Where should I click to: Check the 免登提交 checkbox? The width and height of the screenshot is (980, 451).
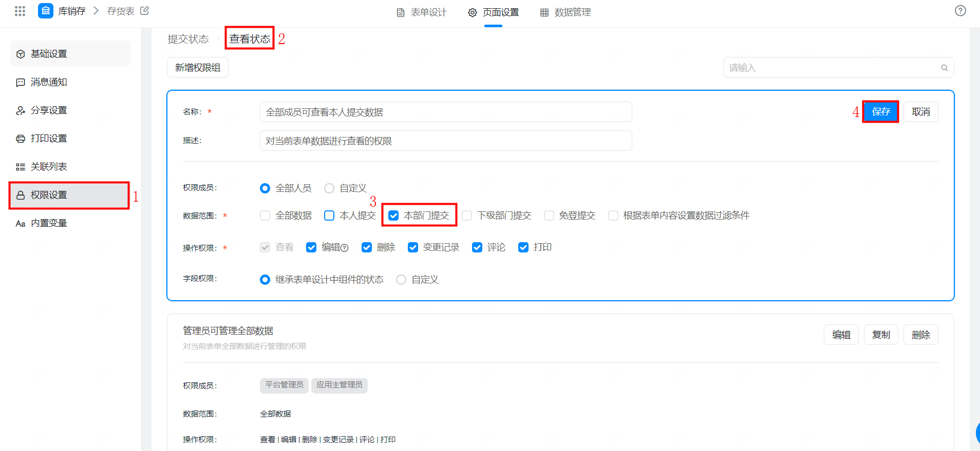549,215
